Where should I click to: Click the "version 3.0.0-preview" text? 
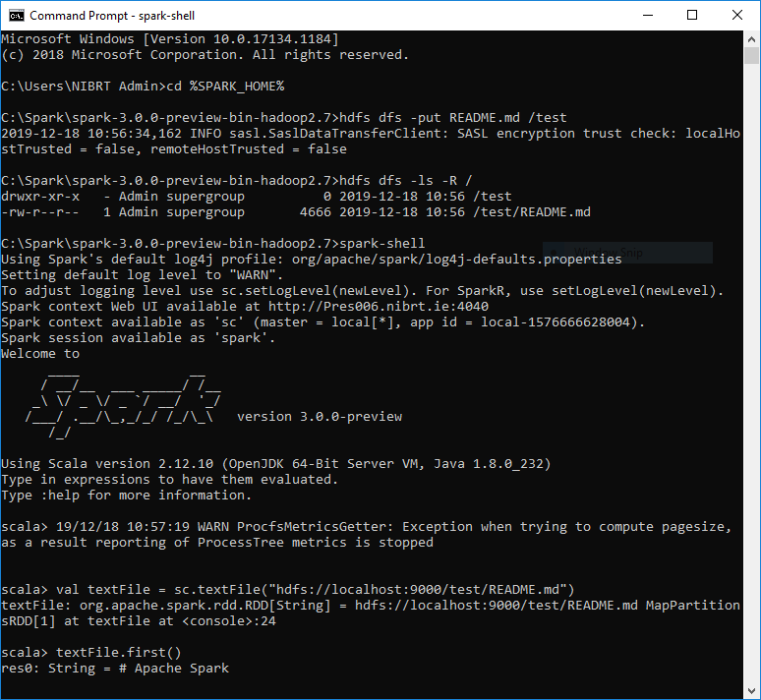tap(320, 416)
